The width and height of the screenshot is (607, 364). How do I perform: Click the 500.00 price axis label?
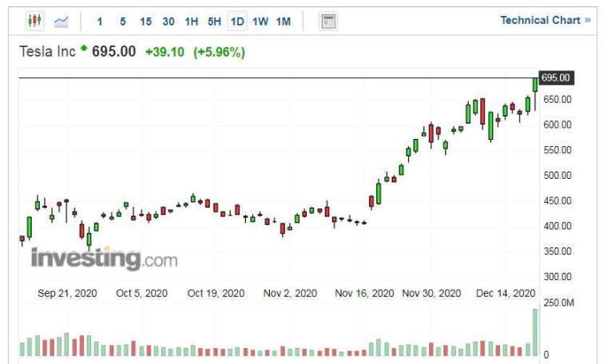click(x=557, y=176)
